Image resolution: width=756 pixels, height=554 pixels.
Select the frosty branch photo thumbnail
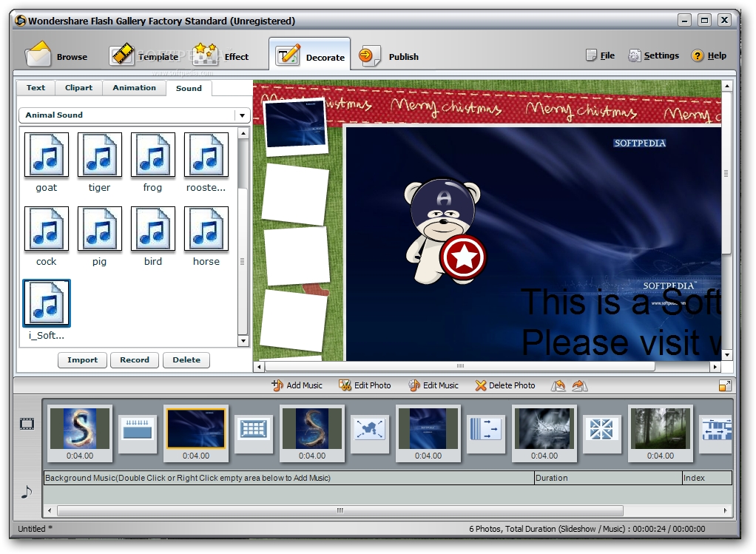click(544, 433)
